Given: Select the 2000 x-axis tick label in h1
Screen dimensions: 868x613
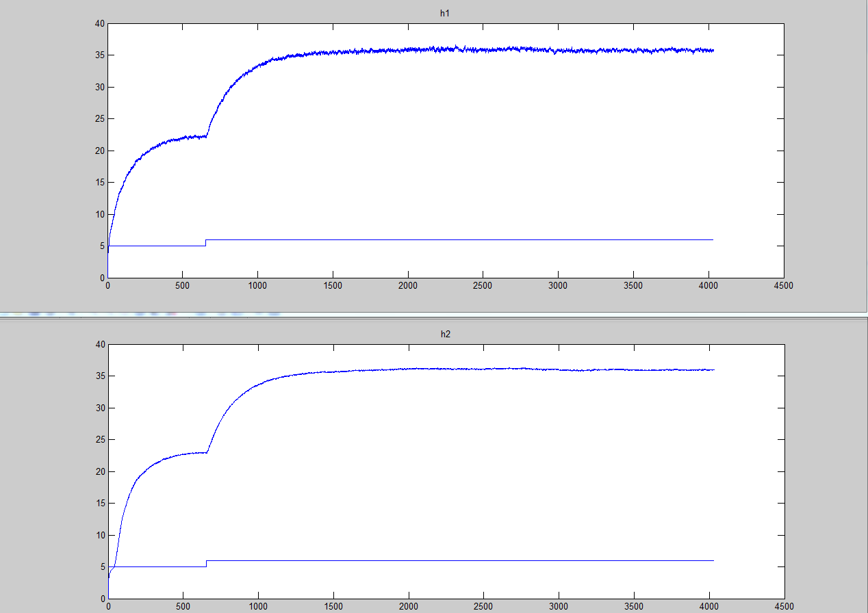Looking at the screenshot, I should coord(408,286).
